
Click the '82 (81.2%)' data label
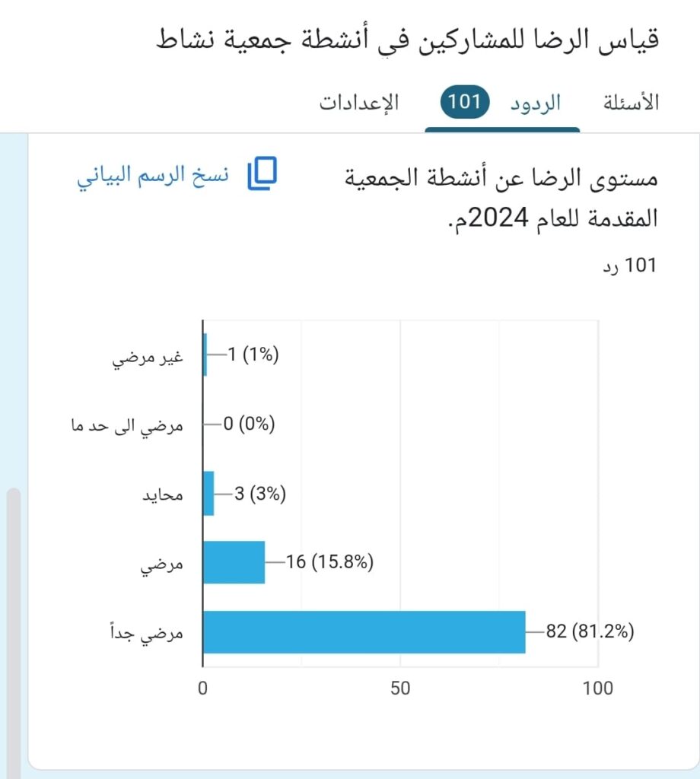pyautogui.click(x=590, y=631)
